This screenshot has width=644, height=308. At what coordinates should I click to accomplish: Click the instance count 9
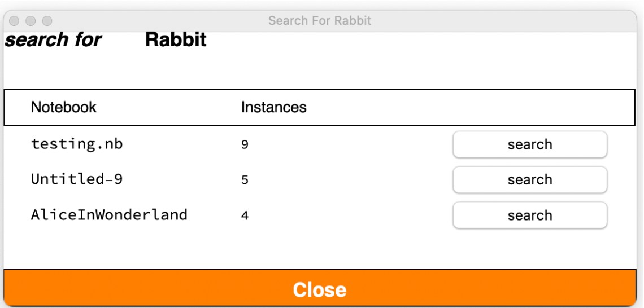[x=245, y=145]
